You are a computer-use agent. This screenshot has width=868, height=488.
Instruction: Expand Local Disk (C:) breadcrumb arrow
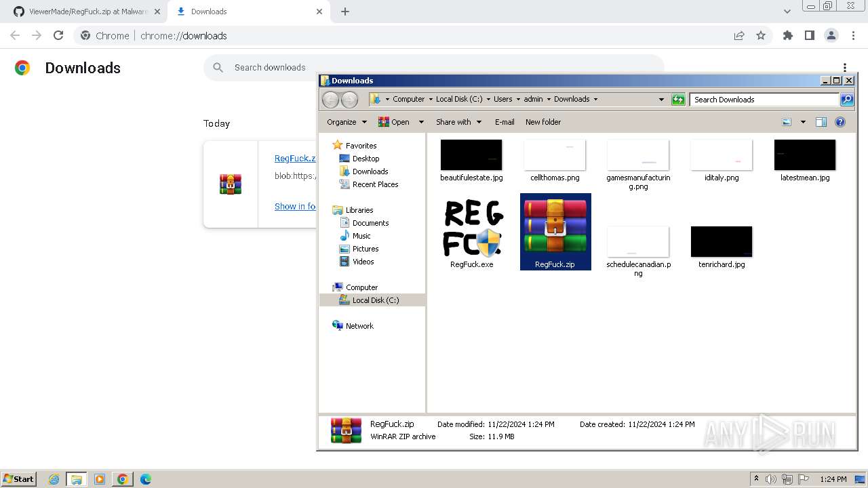[x=488, y=99]
